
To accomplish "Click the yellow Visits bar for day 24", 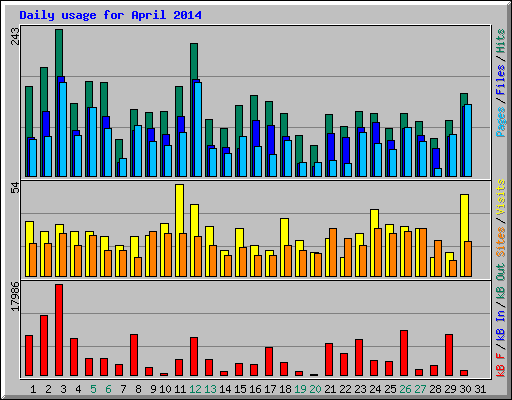I will pos(374,219).
